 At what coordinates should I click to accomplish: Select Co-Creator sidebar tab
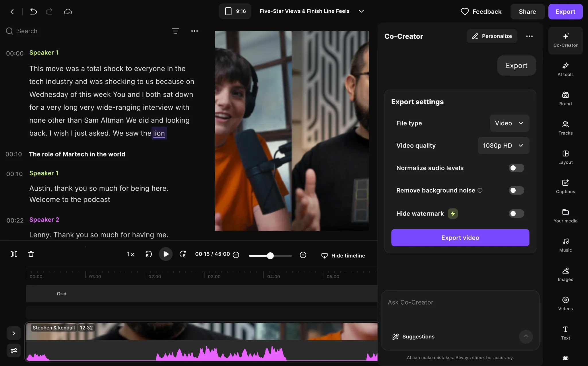565,40
